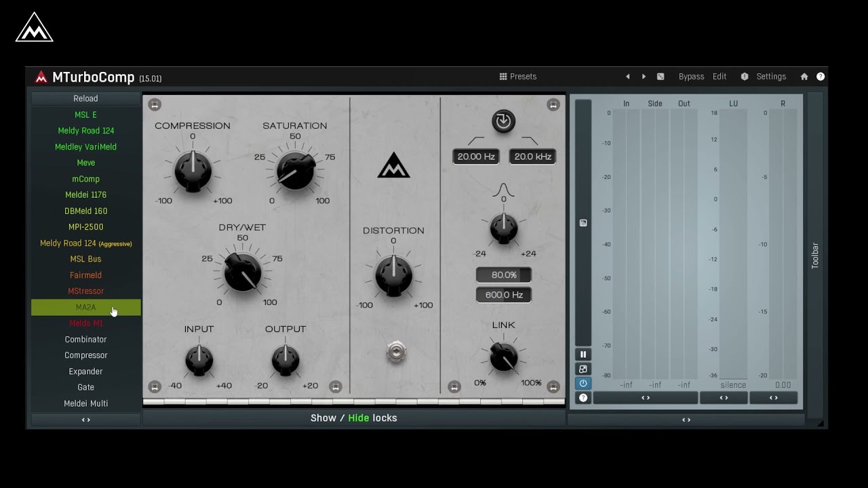
Task: Toggle the sidechain filter power button
Action: click(503, 121)
